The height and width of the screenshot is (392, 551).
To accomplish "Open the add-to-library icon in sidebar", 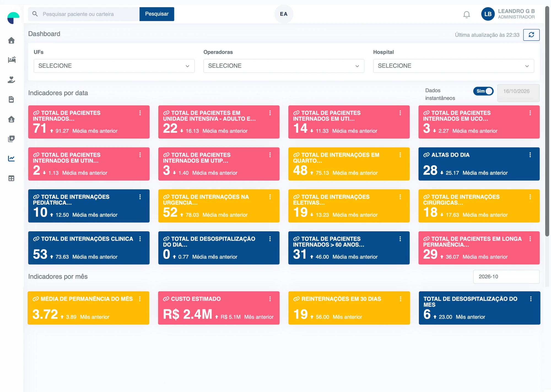I will point(11,139).
